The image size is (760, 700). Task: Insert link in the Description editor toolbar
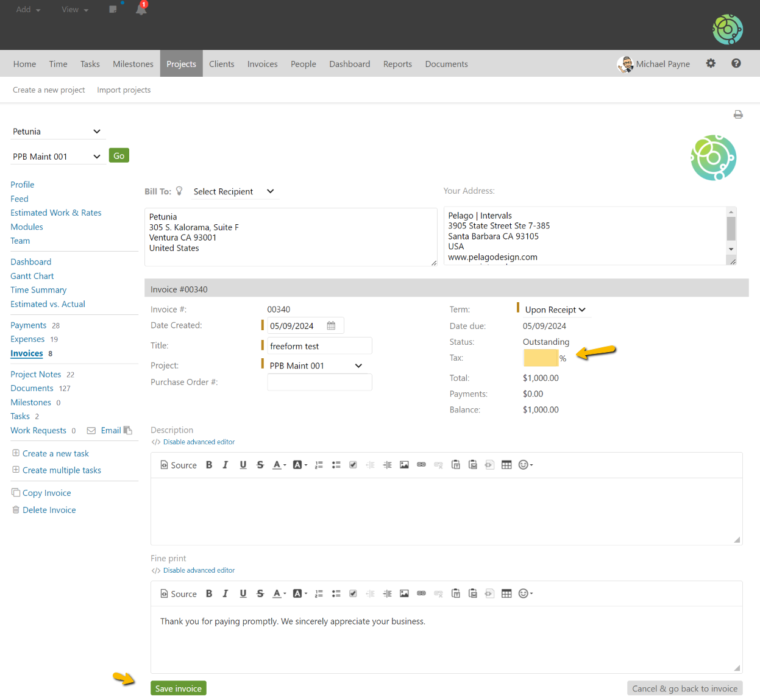[421, 465]
